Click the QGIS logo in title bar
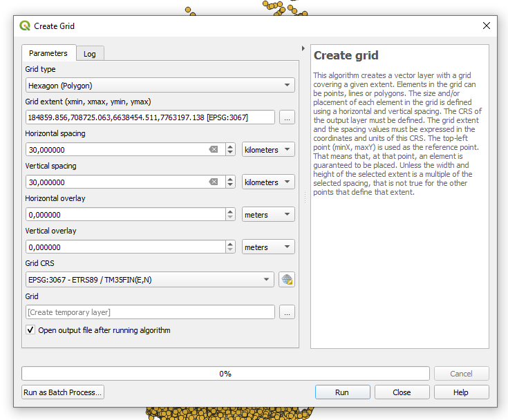Viewport: 508px width, 420px height. (x=25, y=26)
